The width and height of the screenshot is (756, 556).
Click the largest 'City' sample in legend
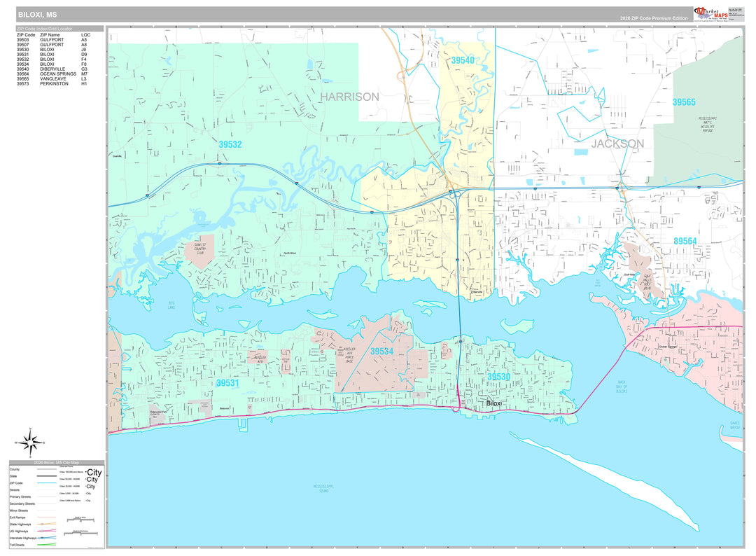(94, 473)
